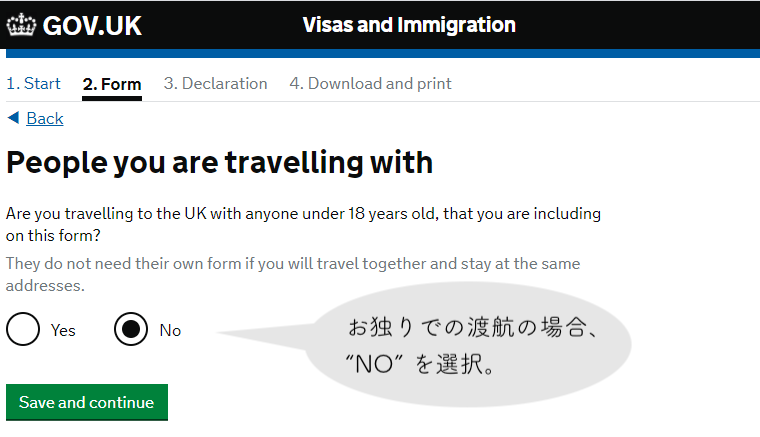Viewport: 760px width, 437px height.
Task: Click the “NO” を選択 line in the bubble
Action: [420, 364]
